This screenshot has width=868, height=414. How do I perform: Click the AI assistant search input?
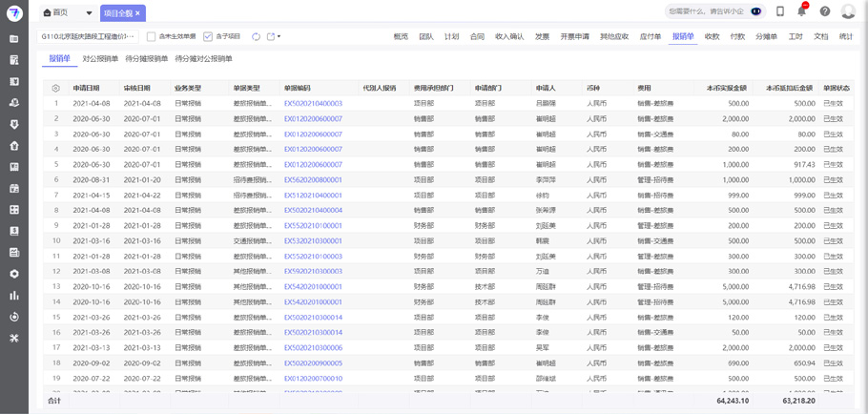[x=706, y=12]
